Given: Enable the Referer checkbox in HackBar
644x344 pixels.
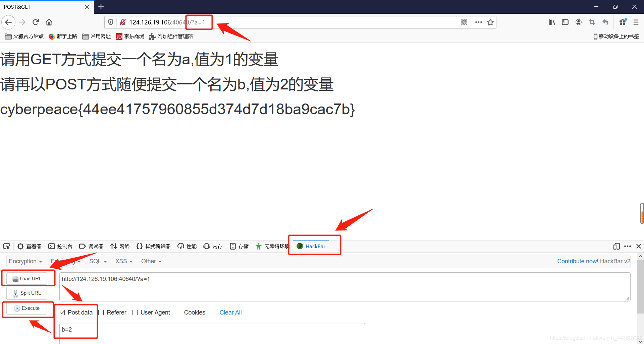Looking at the screenshot, I should pyautogui.click(x=101, y=312).
